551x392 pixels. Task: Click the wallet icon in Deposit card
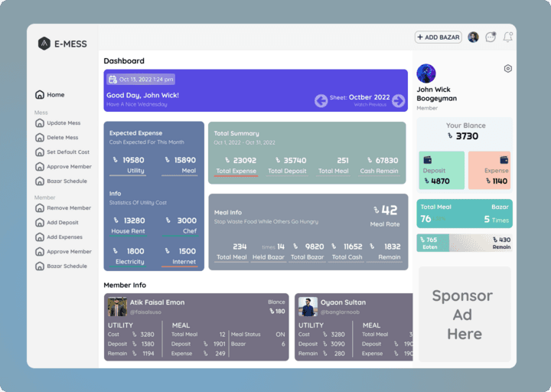428,160
